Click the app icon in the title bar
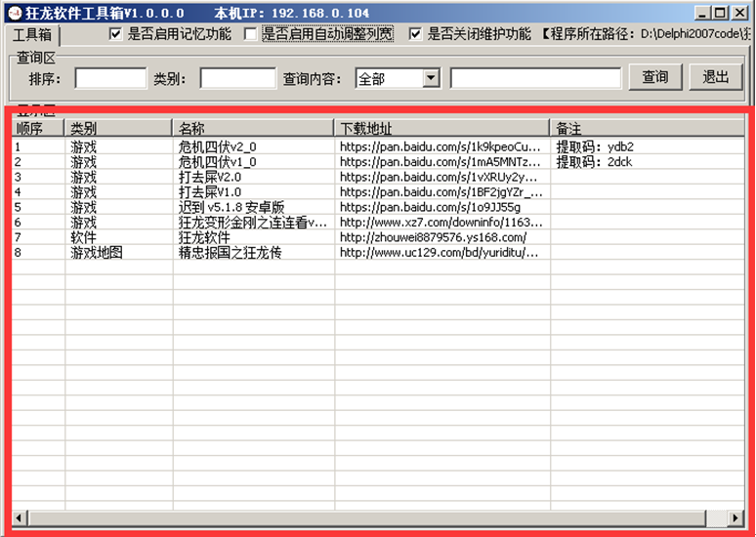 point(15,13)
